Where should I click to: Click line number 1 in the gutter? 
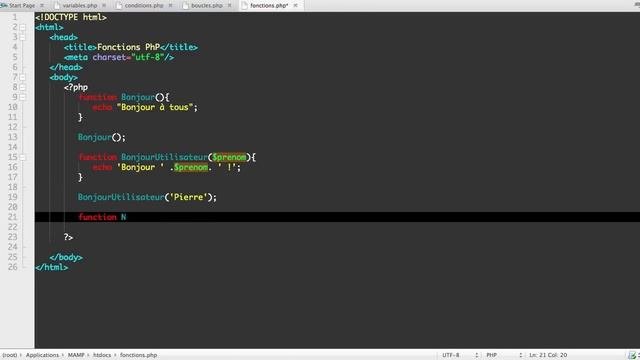pos(15,17)
